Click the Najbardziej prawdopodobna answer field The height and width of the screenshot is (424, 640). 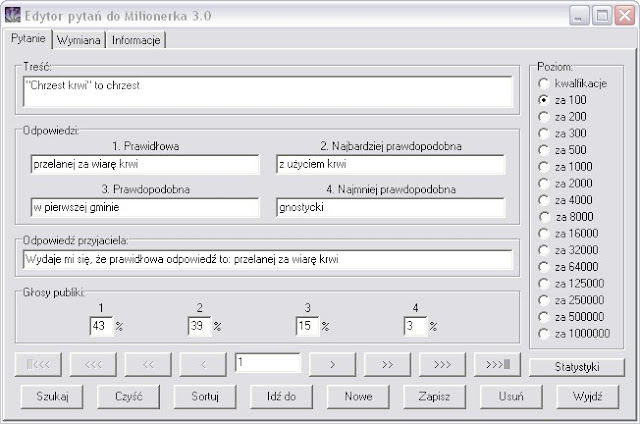391,164
